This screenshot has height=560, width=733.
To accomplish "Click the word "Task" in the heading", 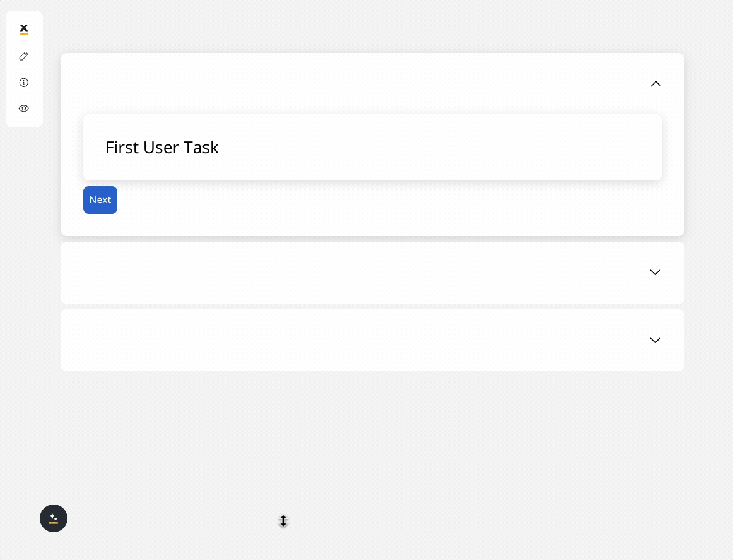I will pos(201,147).
